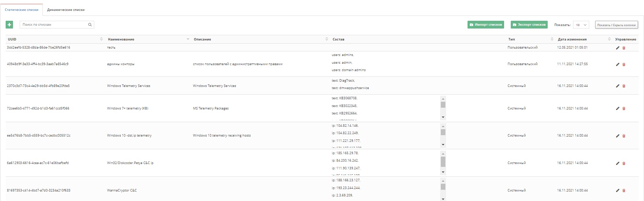Image resolution: width=644 pixels, height=201 pixels.
Task: Click the Экспорт списков button
Action: pos(529,25)
